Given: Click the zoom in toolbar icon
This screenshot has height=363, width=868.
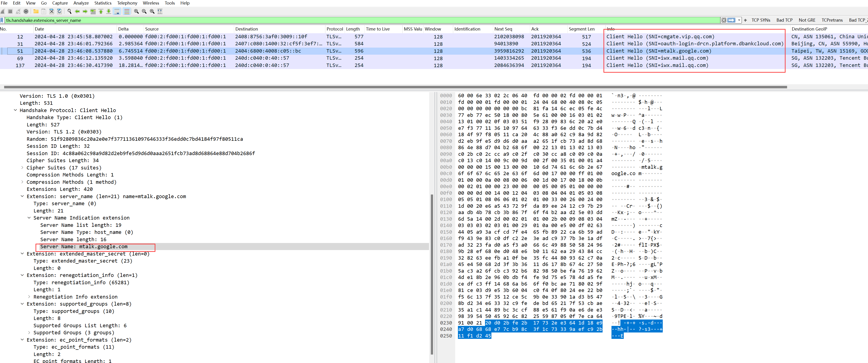Looking at the screenshot, I should [136, 11].
